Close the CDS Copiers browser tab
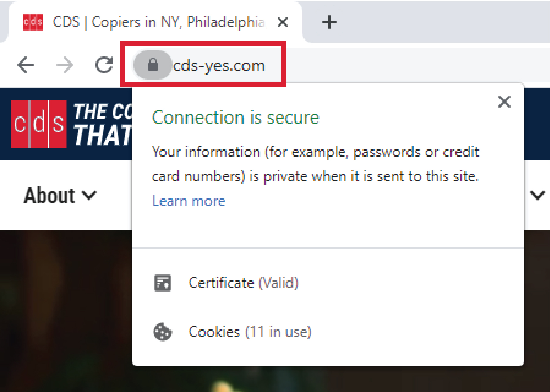 (x=283, y=22)
